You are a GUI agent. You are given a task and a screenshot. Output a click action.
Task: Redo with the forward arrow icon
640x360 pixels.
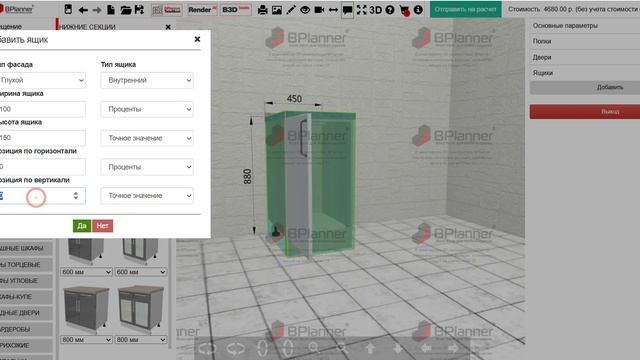[x=97, y=10]
